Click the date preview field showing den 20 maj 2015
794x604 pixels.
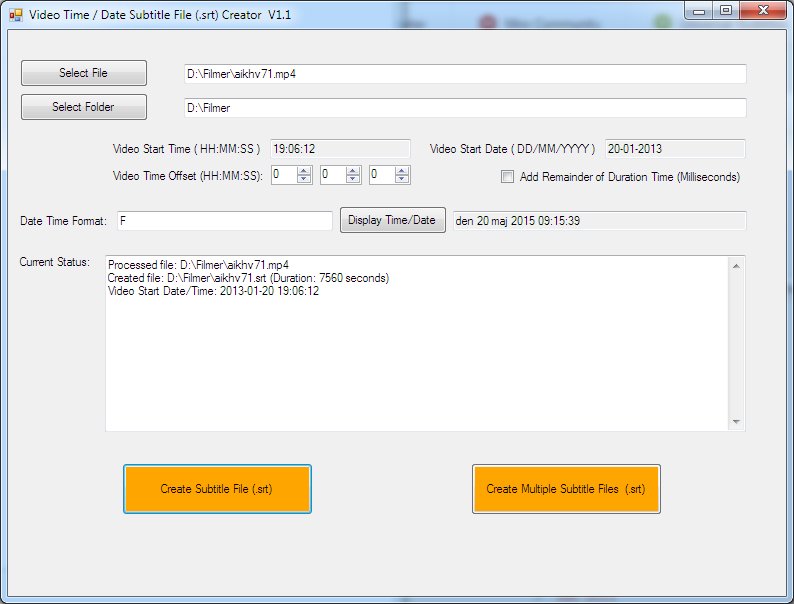[x=599, y=221]
